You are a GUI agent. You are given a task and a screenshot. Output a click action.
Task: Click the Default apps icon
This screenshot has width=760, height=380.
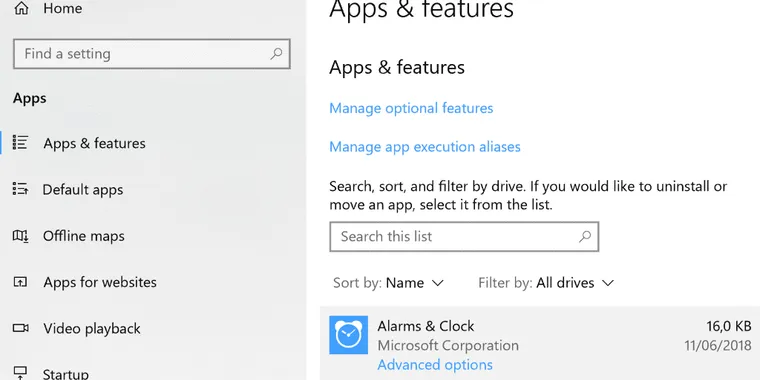pos(20,189)
